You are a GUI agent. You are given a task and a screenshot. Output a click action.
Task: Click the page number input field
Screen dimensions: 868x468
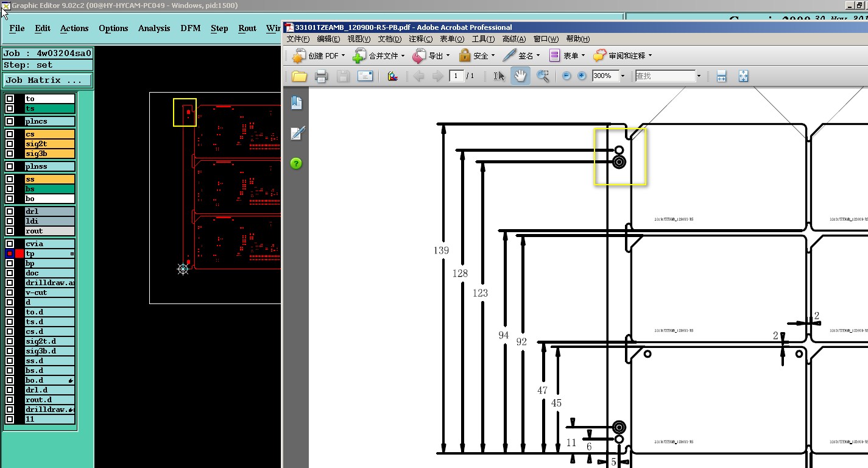coord(456,76)
